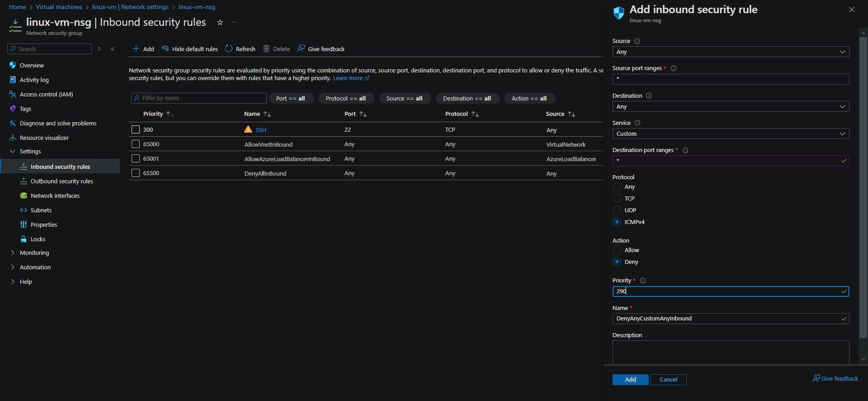Check the box for rule 65001
Viewport: 868px width, 401px height.
136,158
